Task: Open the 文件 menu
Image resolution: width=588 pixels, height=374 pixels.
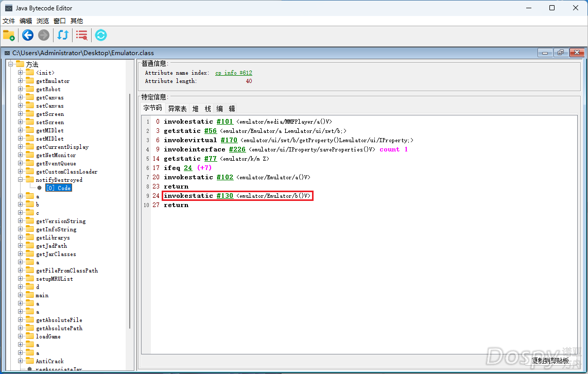Action: (x=9, y=21)
